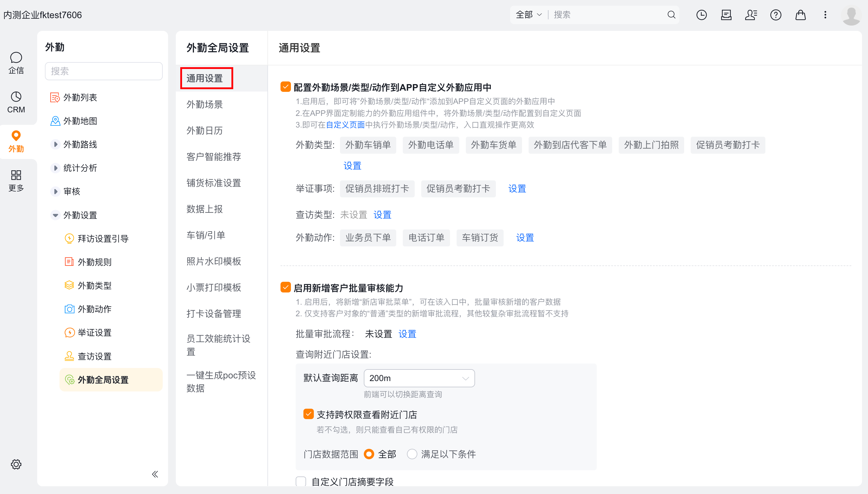Expand 审核 tree node
868x494 pixels.
tap(56, 191)
